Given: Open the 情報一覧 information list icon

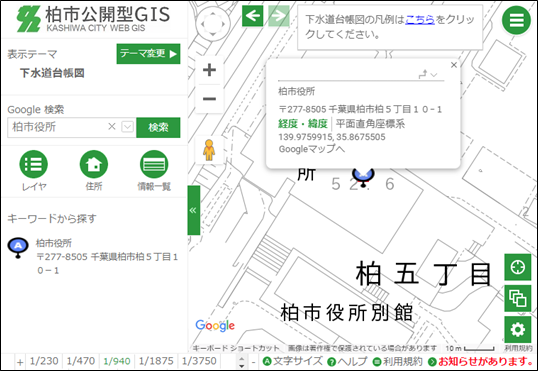Looking at the screenshot, I should (154, 164).
